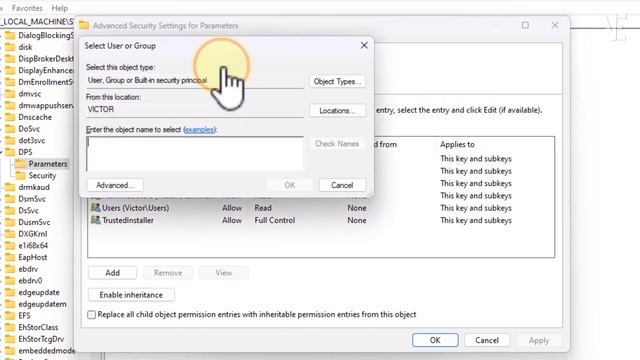Select the dmvsc registry key
The image size is (640, 360).
(29, 93)
